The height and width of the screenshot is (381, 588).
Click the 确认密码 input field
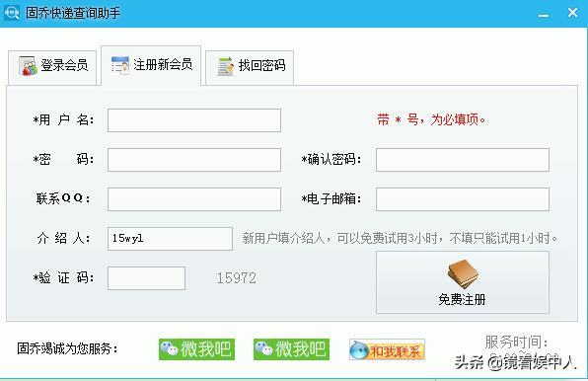463,160
